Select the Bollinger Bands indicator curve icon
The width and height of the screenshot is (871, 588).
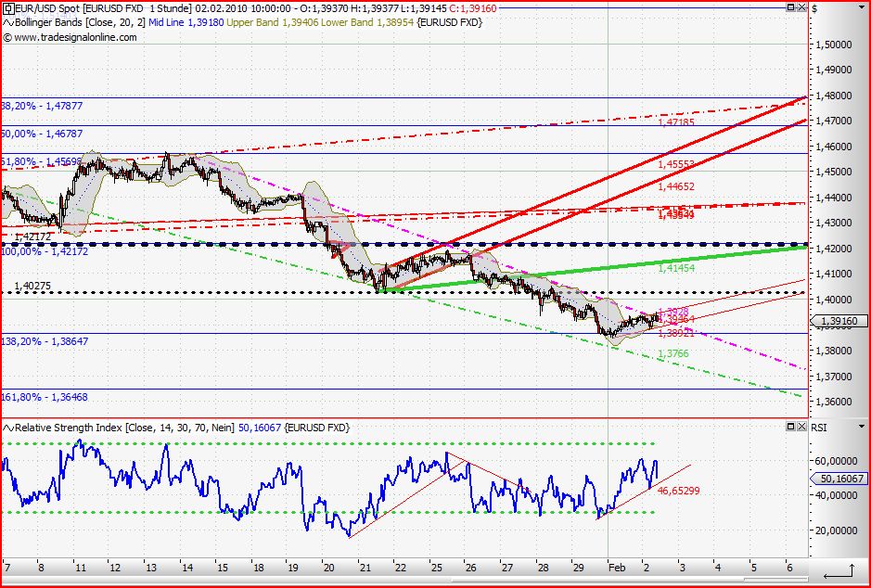(7, 23)
